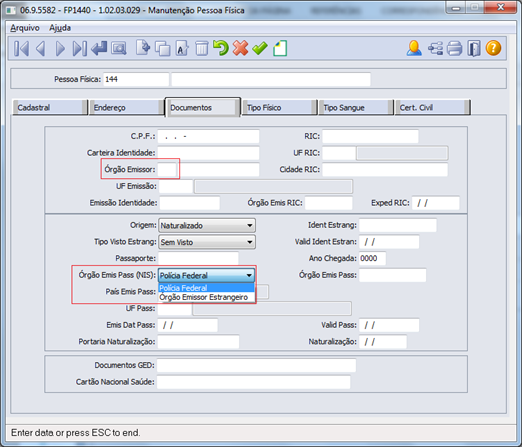Image resolution: width=522 pixels, height=447 pixels.
Task: Click the Cartão Nacional Saúde field
Action: point(253,382)
